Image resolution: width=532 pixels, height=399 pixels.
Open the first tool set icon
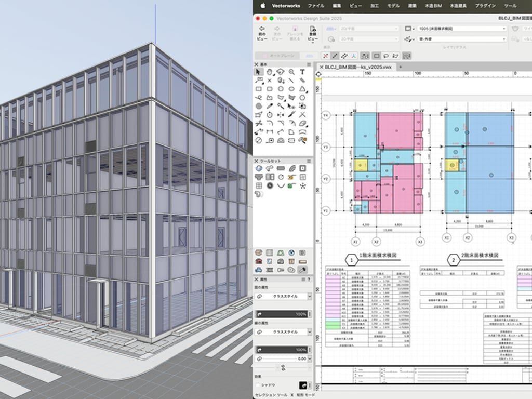(259, 168)
